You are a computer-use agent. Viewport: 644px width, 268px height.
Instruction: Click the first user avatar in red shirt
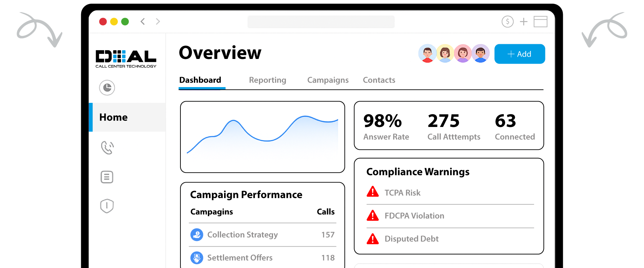coord(427,54)
